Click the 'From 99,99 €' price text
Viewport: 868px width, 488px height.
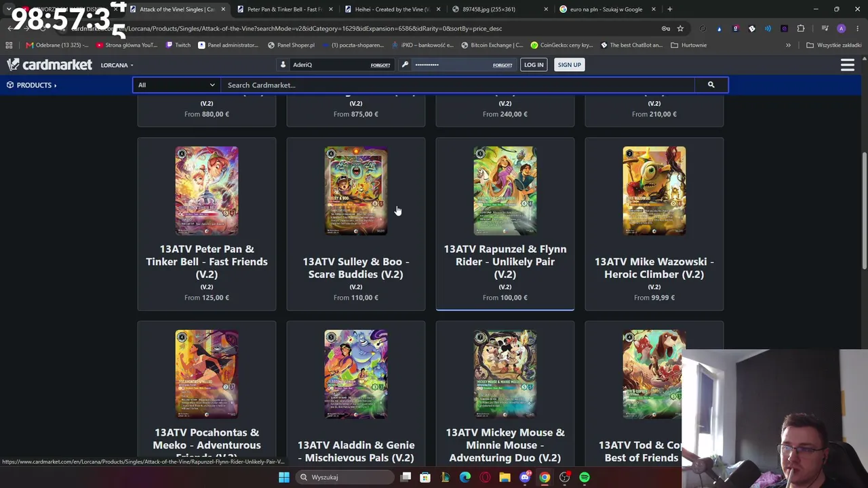pos(654,298)
